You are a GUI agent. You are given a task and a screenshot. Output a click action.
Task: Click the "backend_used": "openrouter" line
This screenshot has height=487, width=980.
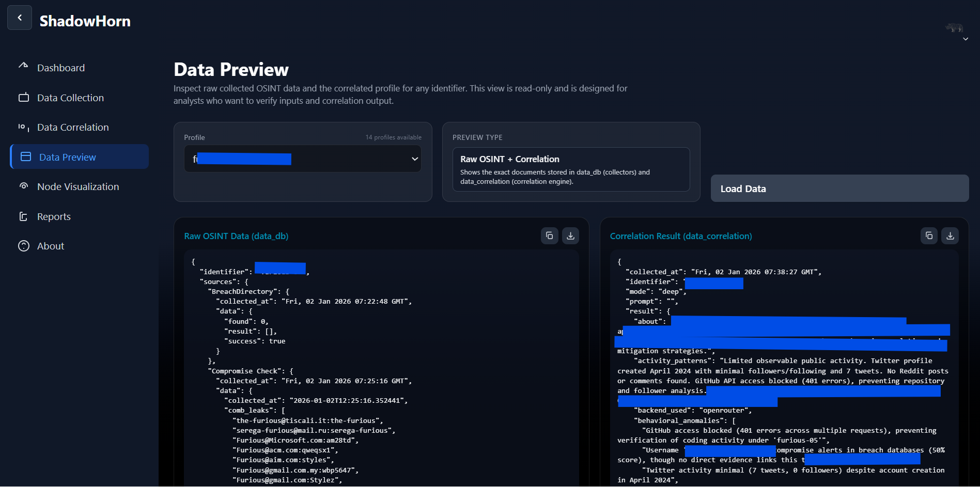(x=693, y=411)
